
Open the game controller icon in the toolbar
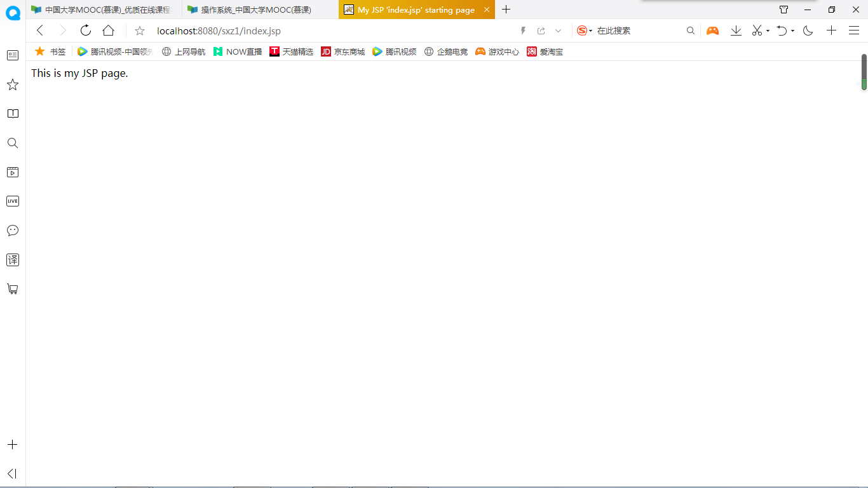pyautogui.click(x=713, y=30)
